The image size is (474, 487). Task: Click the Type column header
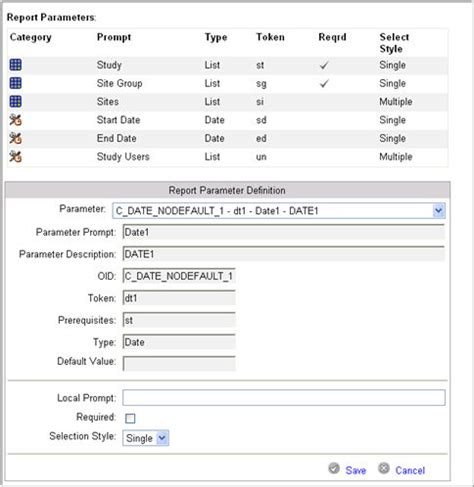click(216, 37)
